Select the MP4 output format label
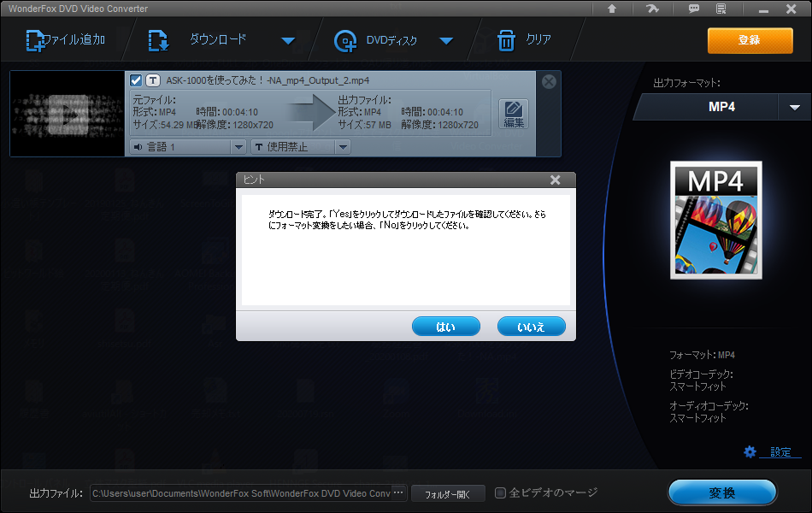Image resolution: width=812 pixels, height=513 pixels. [x=722, y=107]
